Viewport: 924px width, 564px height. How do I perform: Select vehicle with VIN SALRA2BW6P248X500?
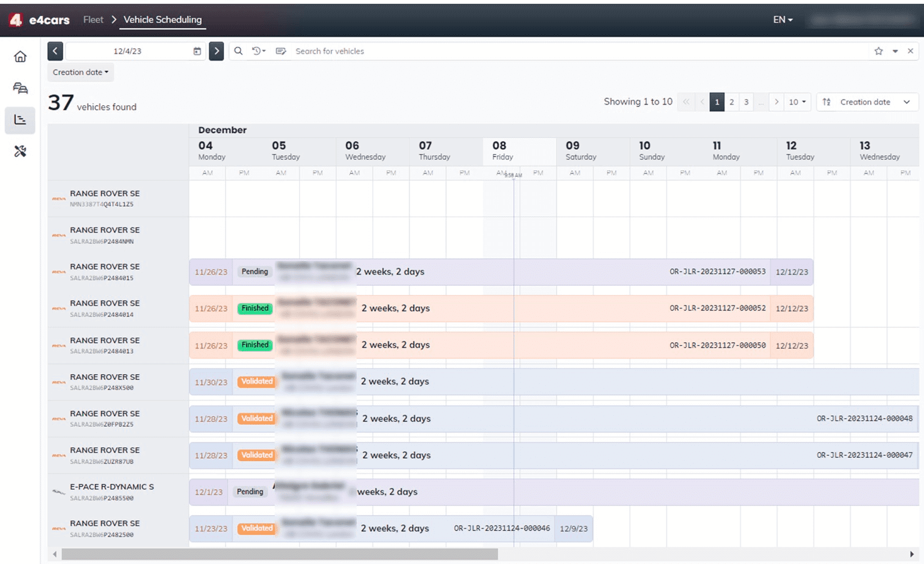[118, 382]
